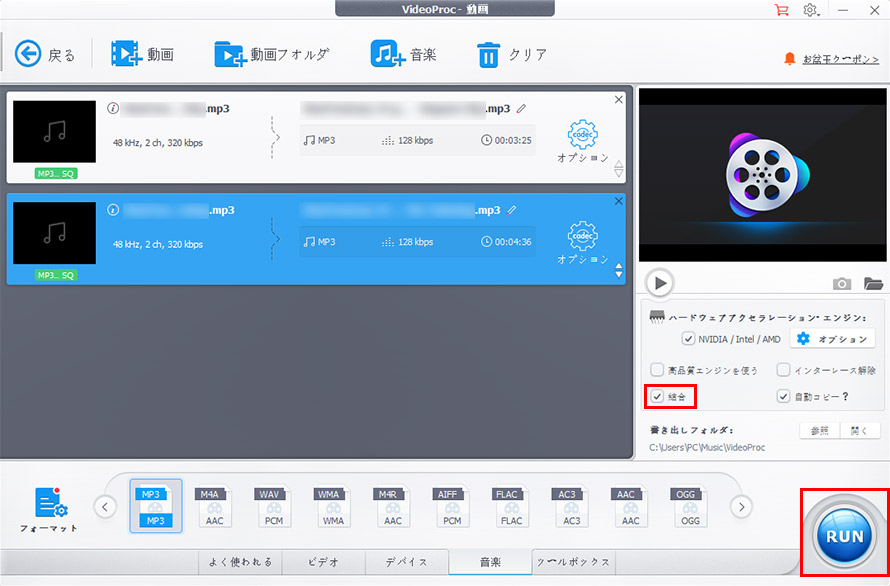
Task: Enable インターレース解除 checkbox
Action: (x=783, y=370)
